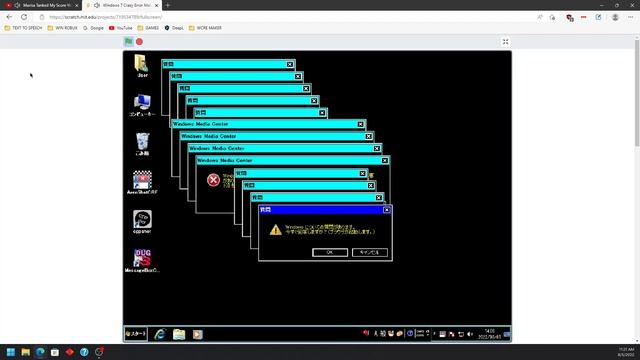
Task: Click the browser vertical scrollbar thumb
Action: pos(637,92)
